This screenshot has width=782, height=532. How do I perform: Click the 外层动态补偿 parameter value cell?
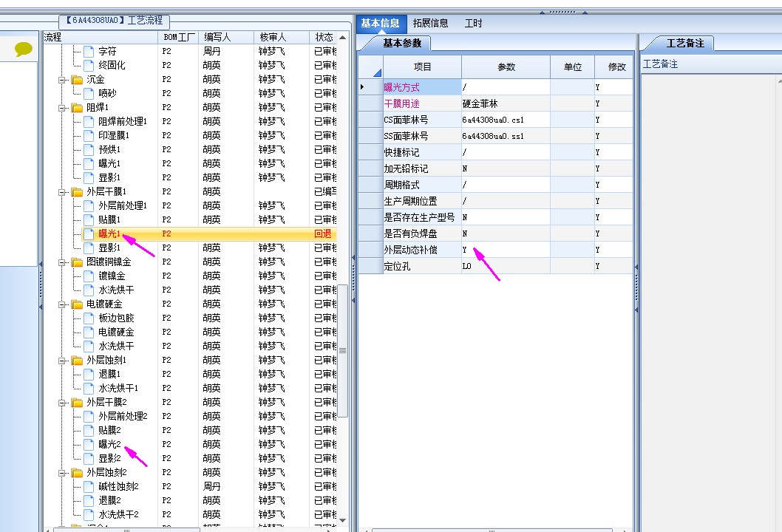pyautogui.click(x=506, y=250)
